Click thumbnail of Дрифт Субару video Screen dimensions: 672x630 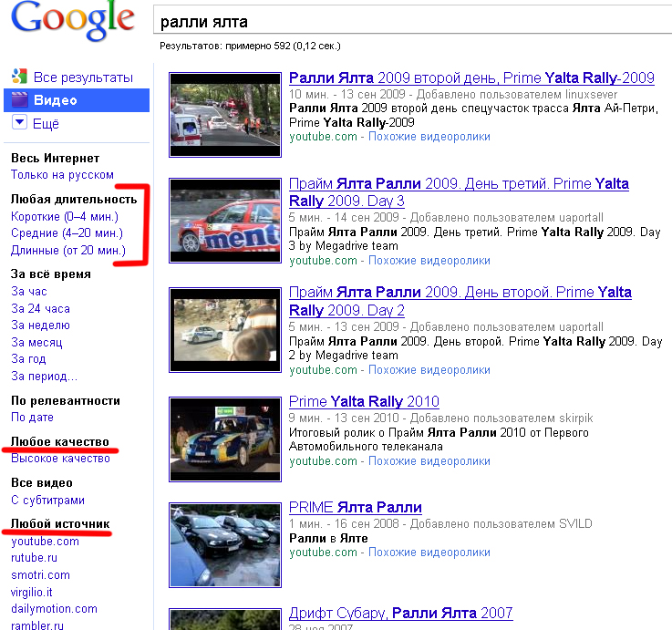point(225,619)
